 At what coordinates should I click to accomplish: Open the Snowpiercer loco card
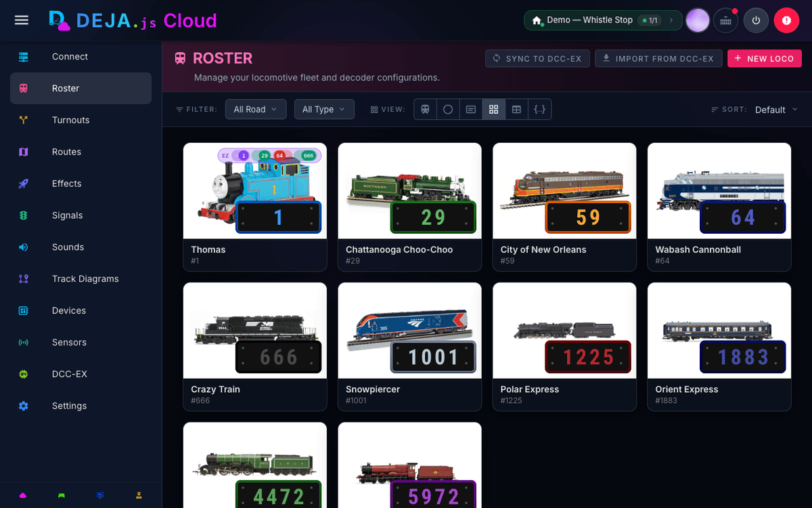410,347
